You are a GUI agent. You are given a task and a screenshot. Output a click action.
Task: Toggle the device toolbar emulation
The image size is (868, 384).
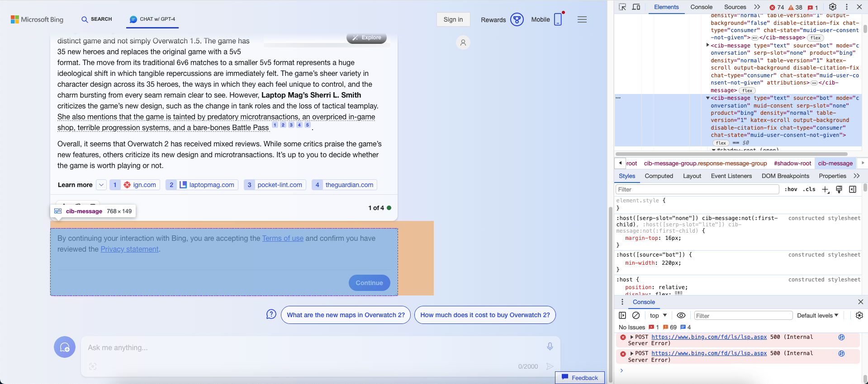click(636, 7)
